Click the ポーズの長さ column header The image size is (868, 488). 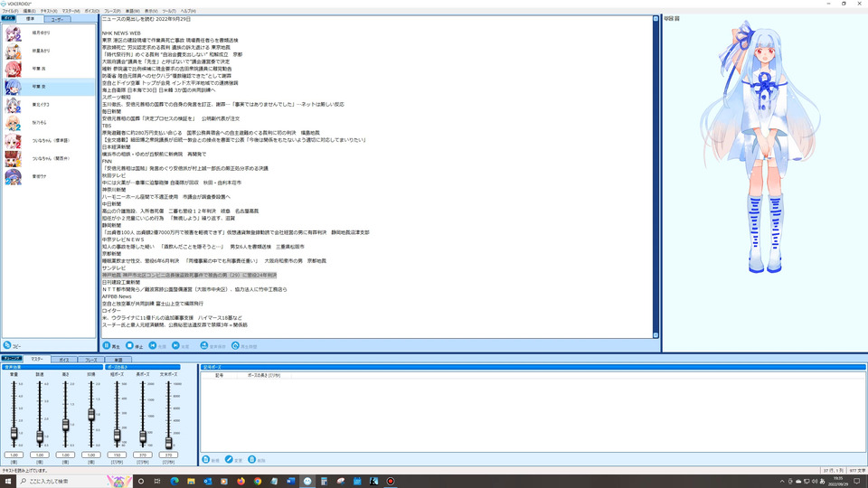[x=263, y=375]
